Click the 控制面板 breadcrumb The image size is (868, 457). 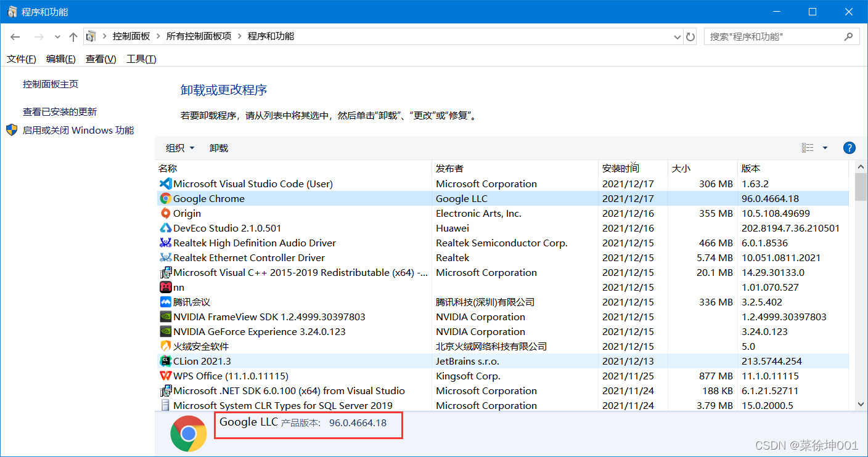click(131, 36)
